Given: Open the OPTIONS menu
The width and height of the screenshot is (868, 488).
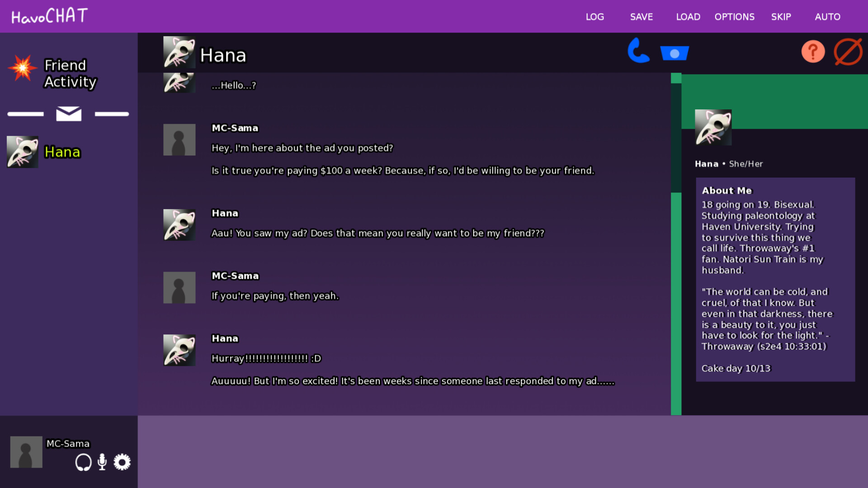Looking at the screenshot, I should pyautogui.click(x=734, y=17).
